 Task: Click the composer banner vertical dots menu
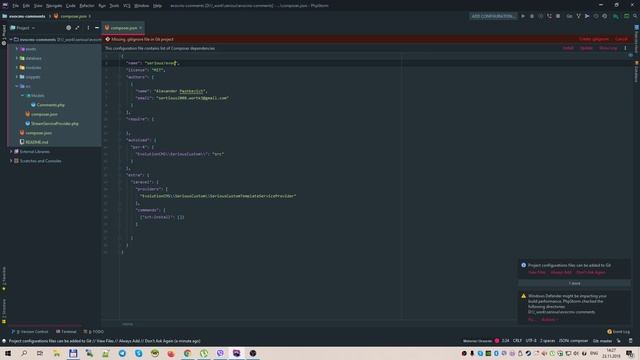coord(625,48)
